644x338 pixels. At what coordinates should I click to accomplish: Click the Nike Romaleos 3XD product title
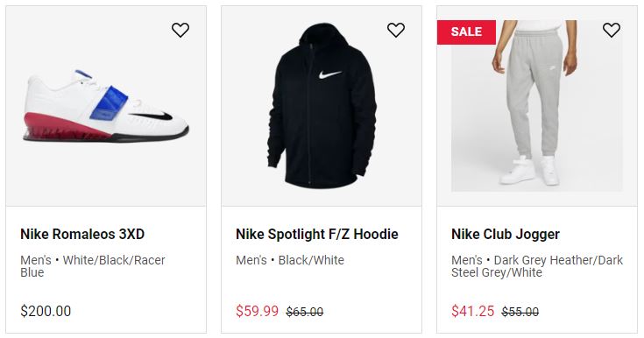click(82, 234)
